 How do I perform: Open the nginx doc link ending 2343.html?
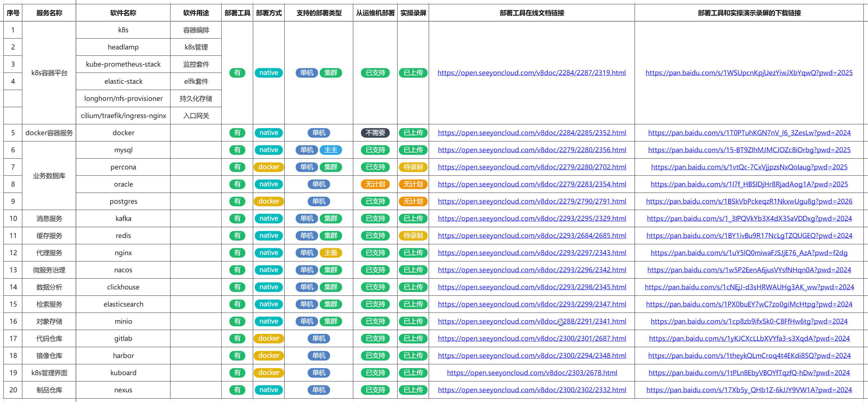click(532, 253)
